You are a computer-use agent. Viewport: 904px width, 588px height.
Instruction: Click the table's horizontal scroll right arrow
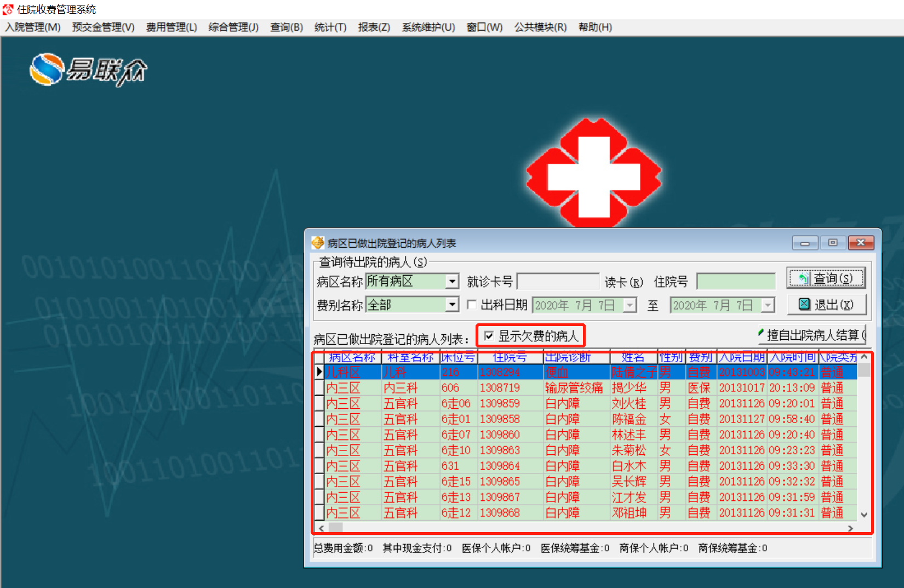point(850,528)
